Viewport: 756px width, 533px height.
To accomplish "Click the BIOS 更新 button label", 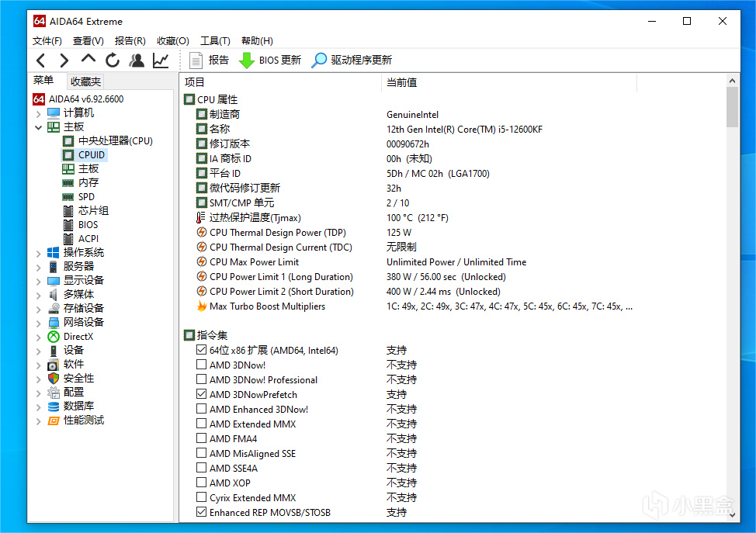I will point(280,61).
